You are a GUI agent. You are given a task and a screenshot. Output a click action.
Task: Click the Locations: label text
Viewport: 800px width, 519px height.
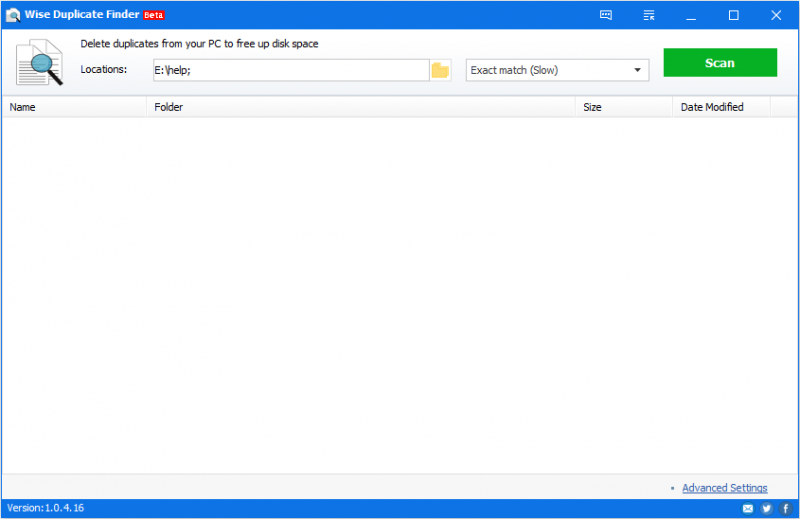104,69
